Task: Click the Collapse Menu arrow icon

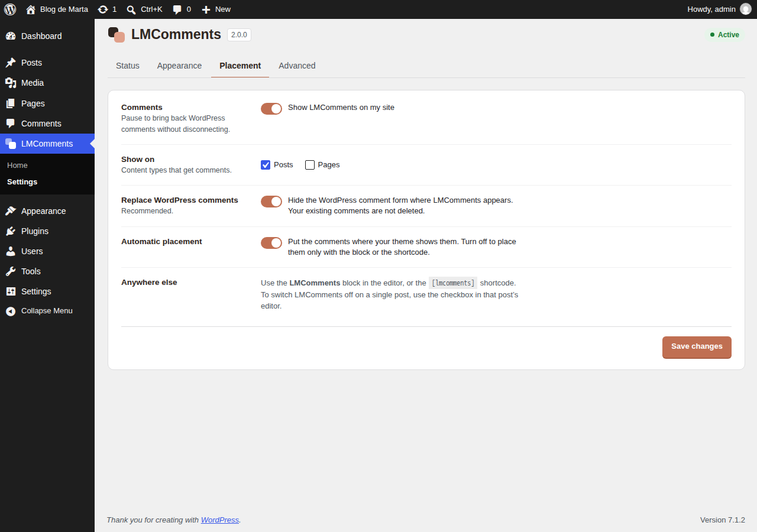Action: coord(11,311)
